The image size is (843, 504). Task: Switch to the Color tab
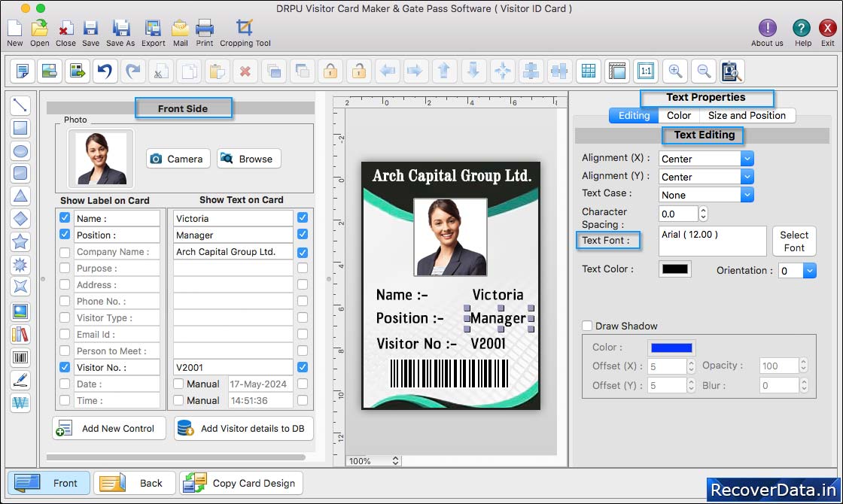tap(678, 116)
